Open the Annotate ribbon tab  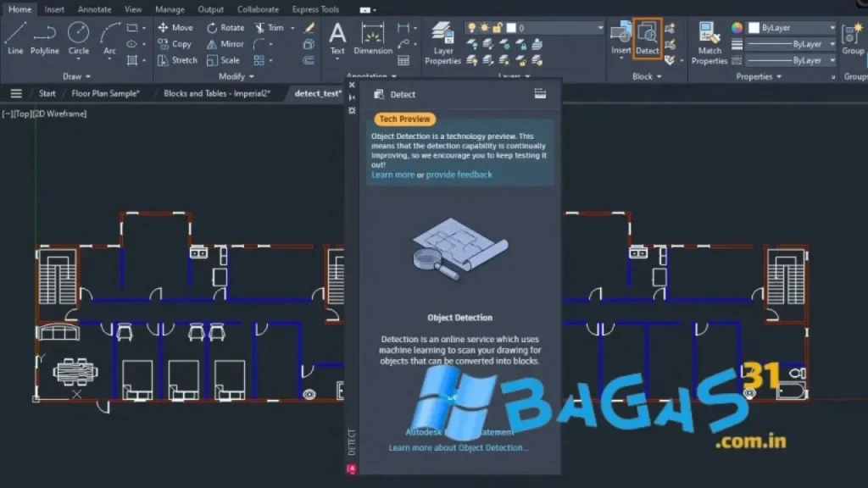click(94, 9)
